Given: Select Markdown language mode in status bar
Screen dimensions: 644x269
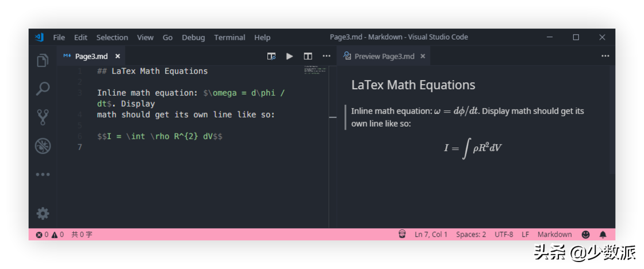Looking at the screenshot, I should coord(554,234).
